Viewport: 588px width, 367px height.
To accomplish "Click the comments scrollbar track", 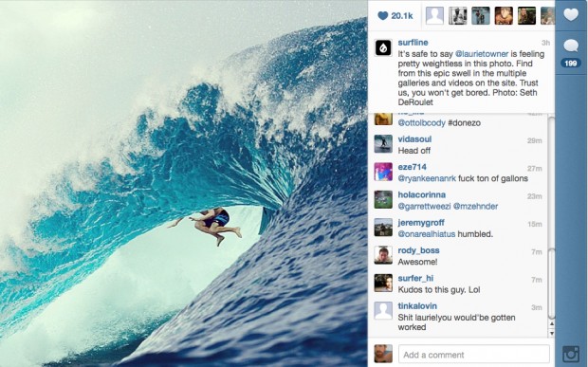I will 551,217.
